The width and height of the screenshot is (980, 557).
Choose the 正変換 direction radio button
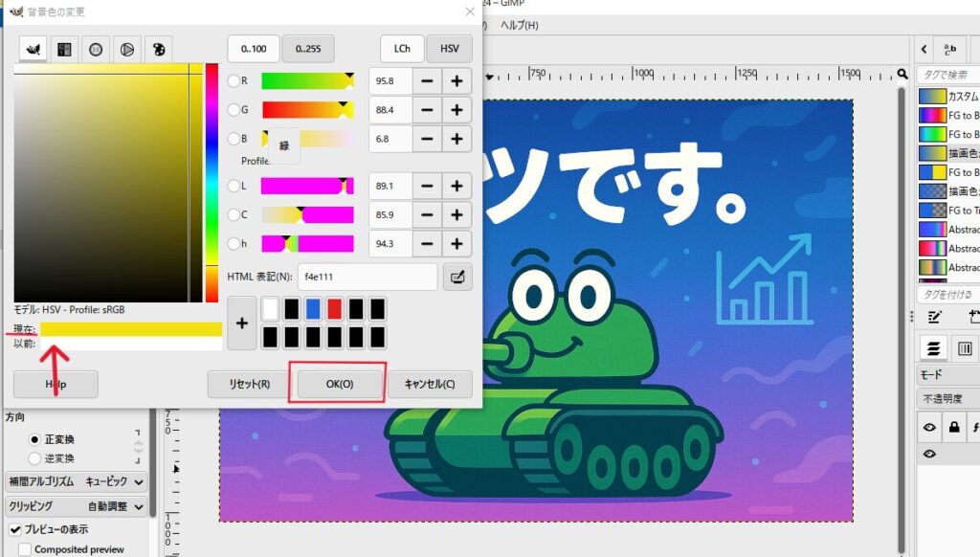point(35,439)
